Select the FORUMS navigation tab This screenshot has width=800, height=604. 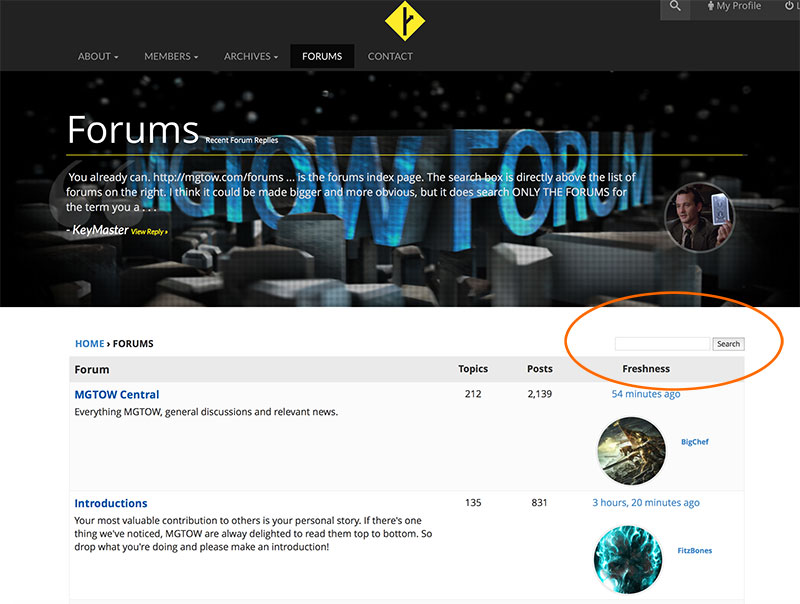(x=322, y=56)
